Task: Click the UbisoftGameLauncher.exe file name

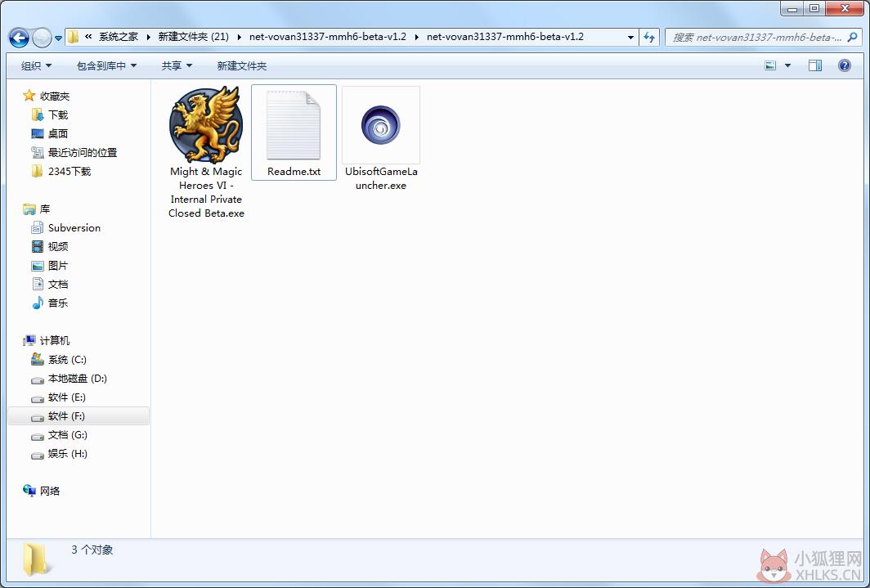Action: coord(381,178)
